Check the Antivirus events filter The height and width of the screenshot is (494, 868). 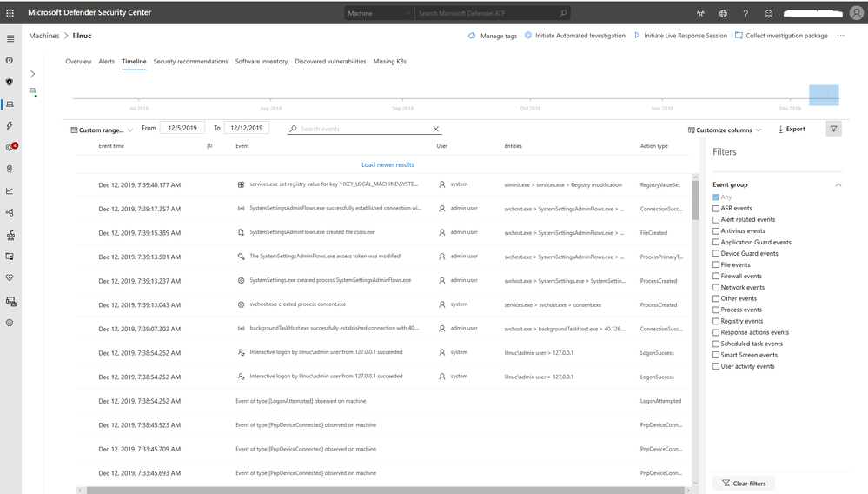(716, 231)
